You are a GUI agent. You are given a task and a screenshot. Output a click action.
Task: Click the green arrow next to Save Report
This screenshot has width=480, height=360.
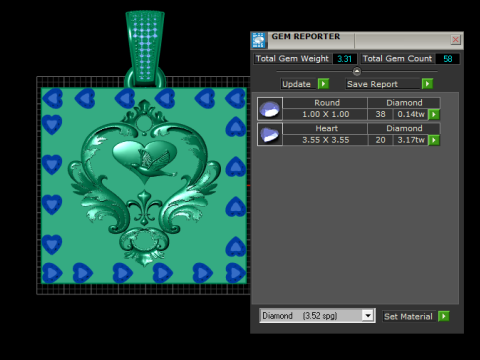[427, 84]
